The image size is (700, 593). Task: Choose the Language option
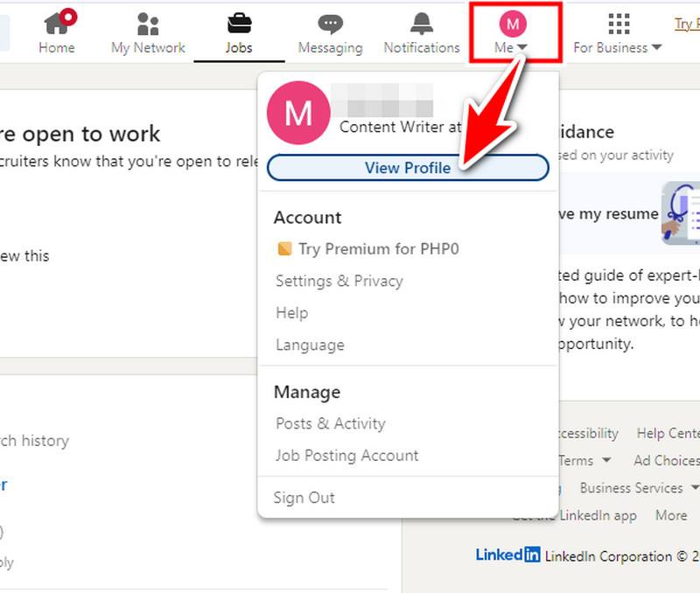(310, 345)
